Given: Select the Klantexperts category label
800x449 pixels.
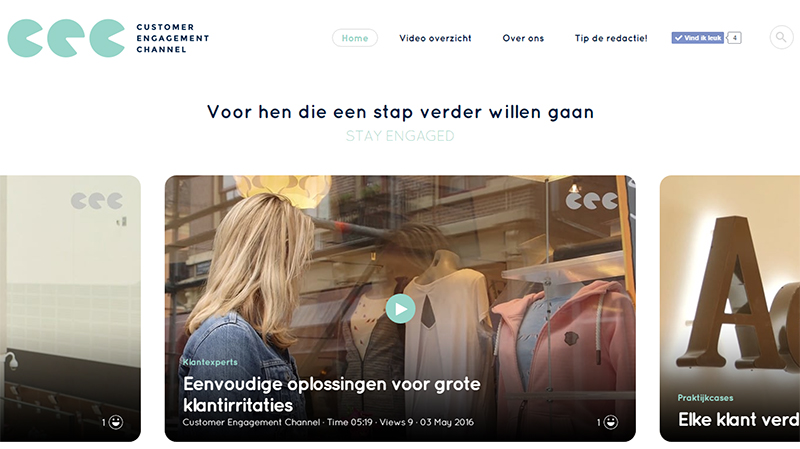Looking at the screenshot, I should click(x=210, y=362).
